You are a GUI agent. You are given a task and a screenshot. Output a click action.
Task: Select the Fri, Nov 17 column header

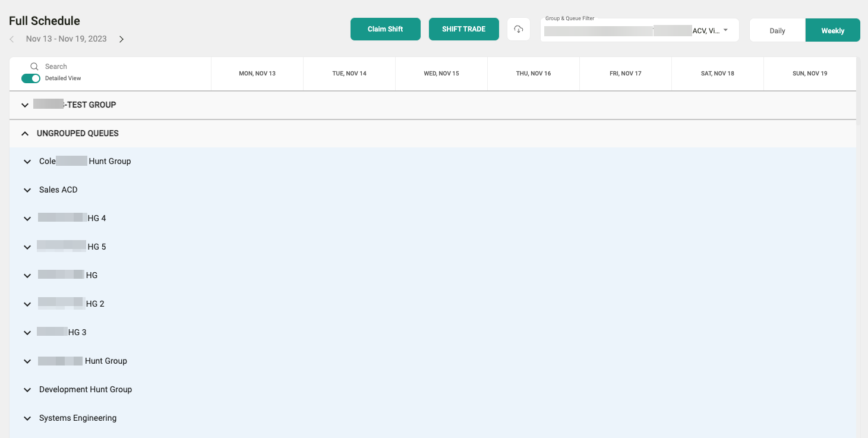pos(626,74)
